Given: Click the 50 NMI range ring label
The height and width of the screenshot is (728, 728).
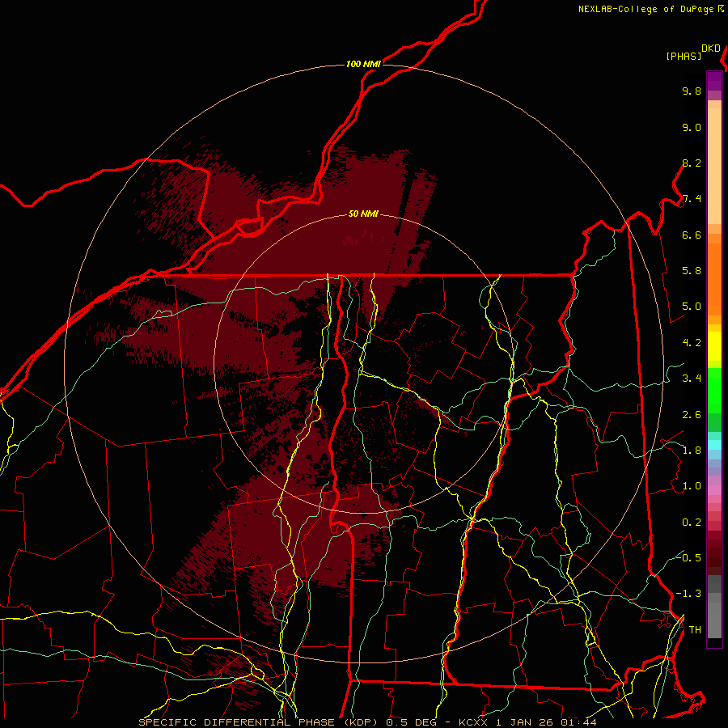Looking at the screenshot, I should [363, 214].
